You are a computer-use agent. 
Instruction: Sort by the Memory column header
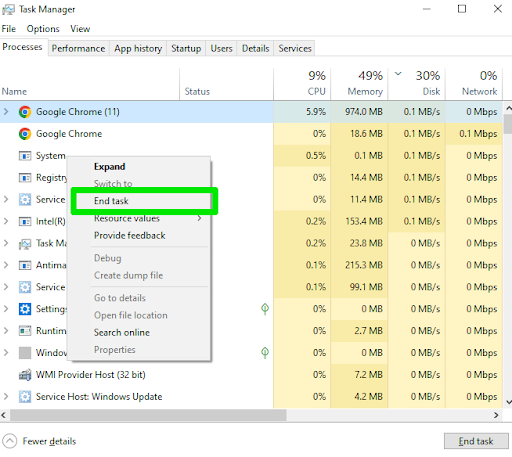359,84
